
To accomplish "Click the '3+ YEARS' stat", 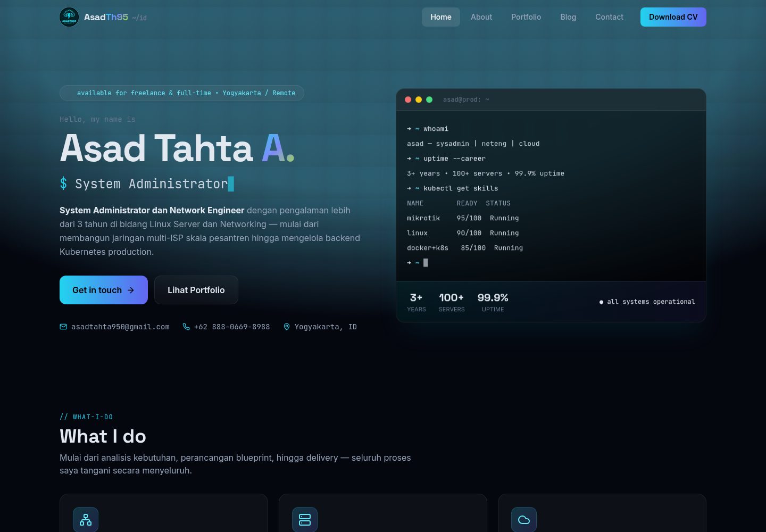I will tap(417, 302).
